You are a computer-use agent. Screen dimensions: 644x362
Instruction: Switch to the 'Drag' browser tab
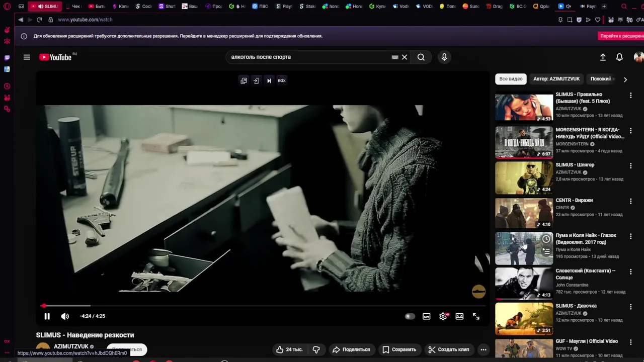click(x=495, y=7)
